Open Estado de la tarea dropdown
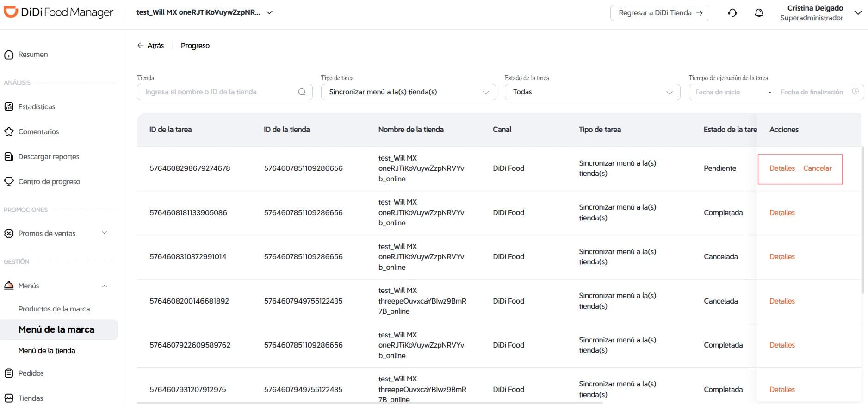Image resolution: width=868 pixels, height=404 pixels. tap(592, 92)
